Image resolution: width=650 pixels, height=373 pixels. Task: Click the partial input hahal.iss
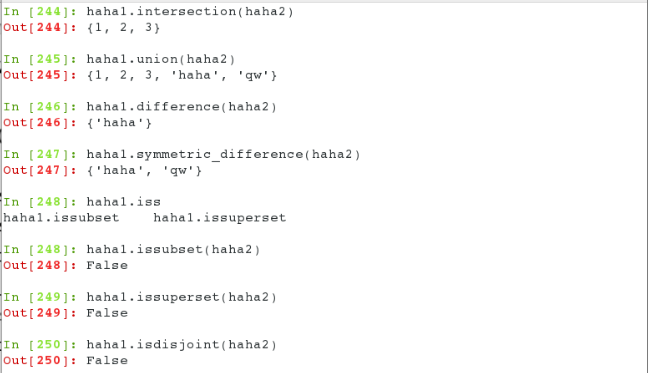tap(124, 202)
